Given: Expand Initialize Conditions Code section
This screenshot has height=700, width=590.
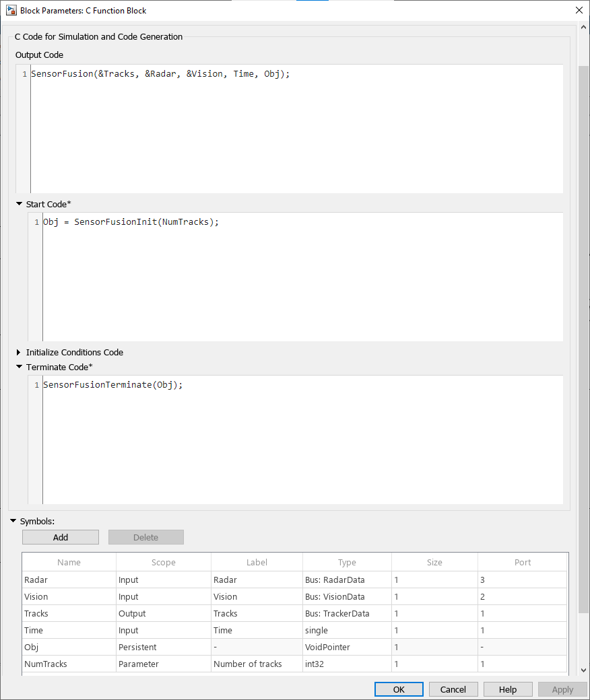Looking at the screenshot, I should (x=19, y=352).
